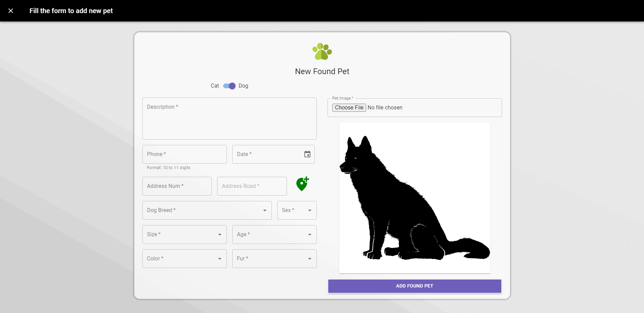Click the Cat label beside the switch
The height and width of the screenshot is (313, 644).
click(x=214, y=86)
